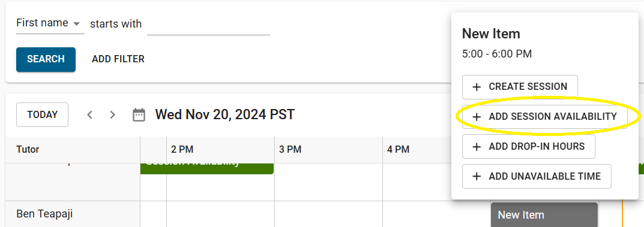
Task: Click tutor row Ben Teapaji
Action: point(46,214)
